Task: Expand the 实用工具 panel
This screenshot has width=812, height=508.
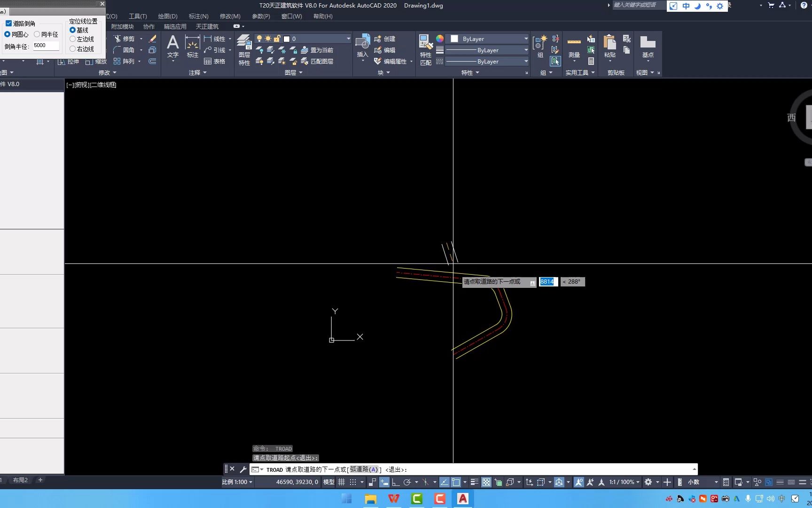Action: pos(580,72)
